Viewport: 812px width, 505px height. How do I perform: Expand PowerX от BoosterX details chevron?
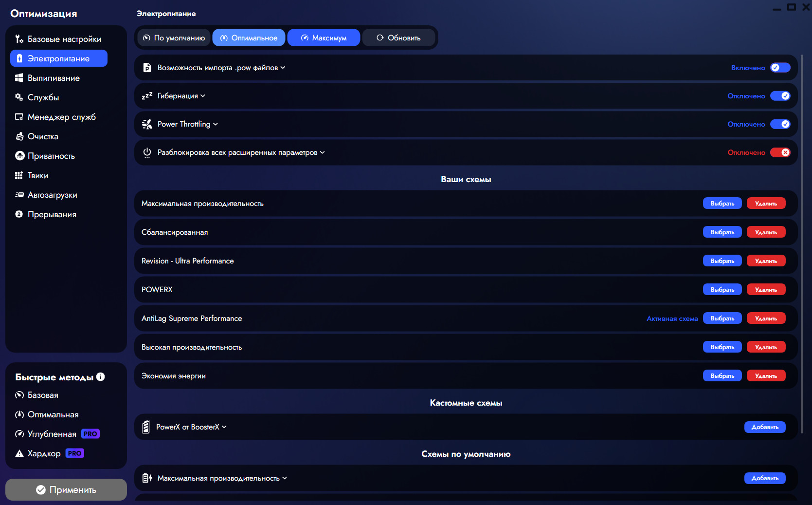pos(224,427)
